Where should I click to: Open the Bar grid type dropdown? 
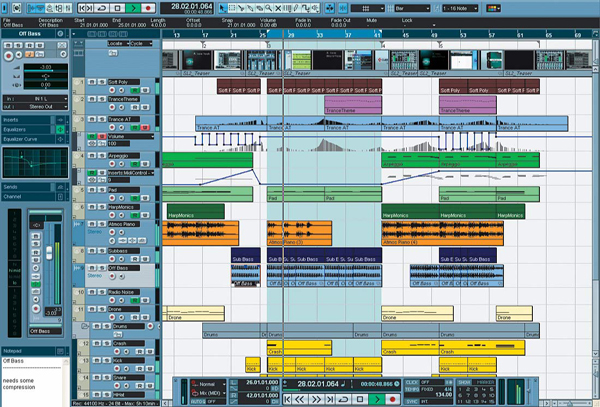(412, 8)
